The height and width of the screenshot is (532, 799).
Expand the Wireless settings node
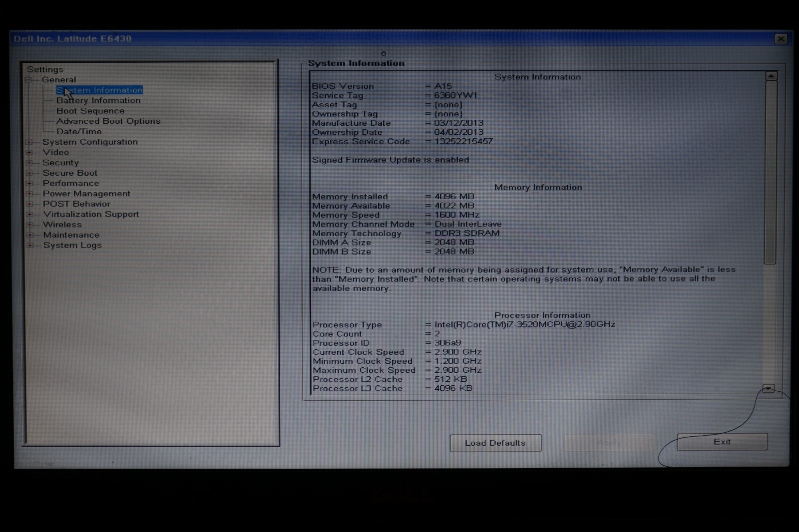pyautogui.click(x=29, y=225)
